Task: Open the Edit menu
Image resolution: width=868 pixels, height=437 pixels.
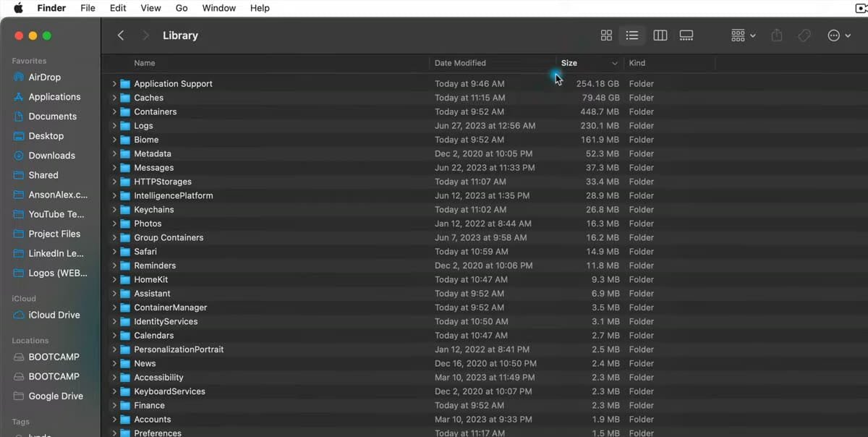Action: 118,8
